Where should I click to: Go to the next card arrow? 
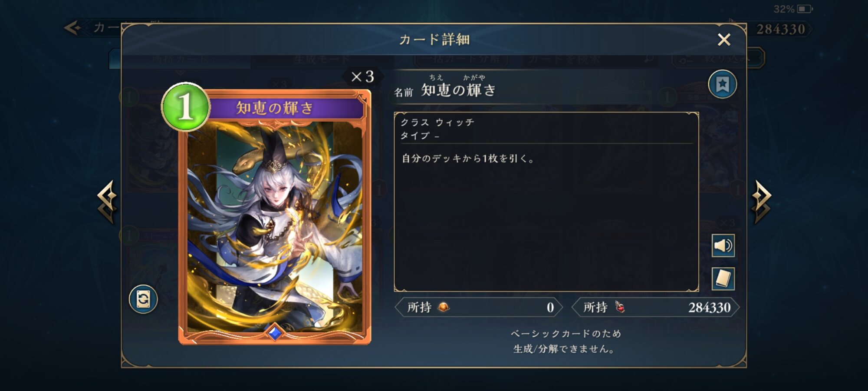761,201
